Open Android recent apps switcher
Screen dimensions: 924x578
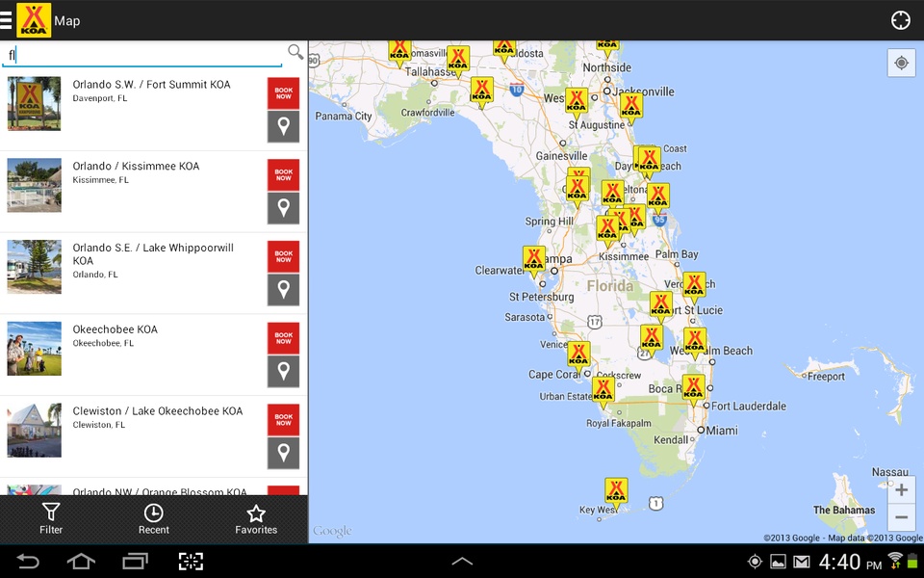pos(136,562)
